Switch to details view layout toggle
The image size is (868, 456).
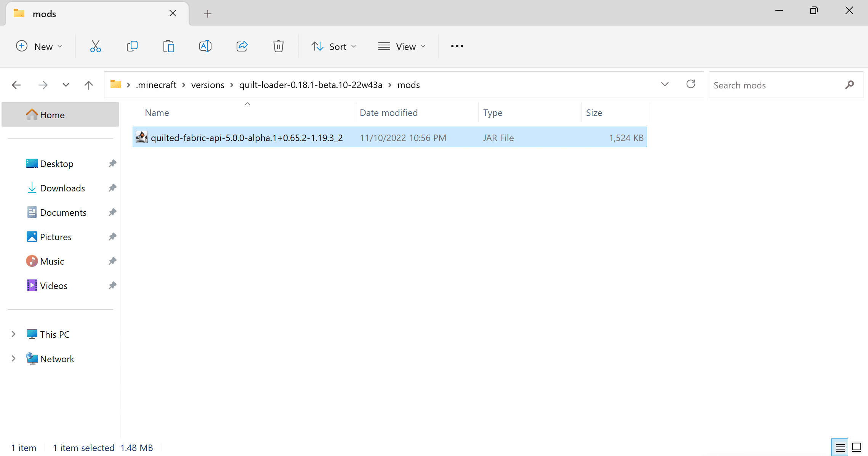pyautogui.click(x=840, y=447)
